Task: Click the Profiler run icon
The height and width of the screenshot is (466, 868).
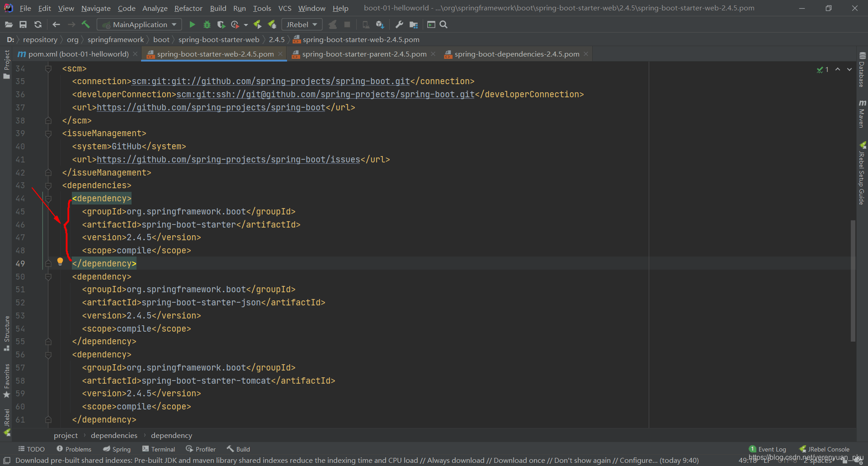Action: [235, 24]
